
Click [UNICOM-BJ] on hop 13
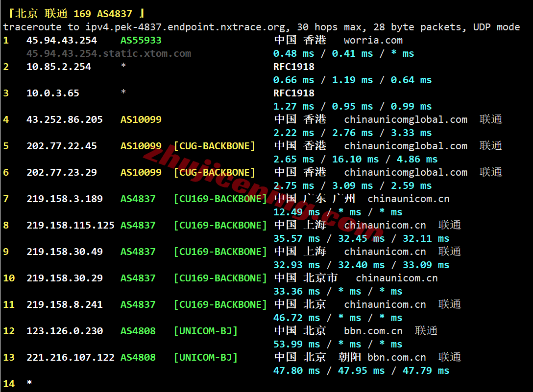tap(206, 358)
